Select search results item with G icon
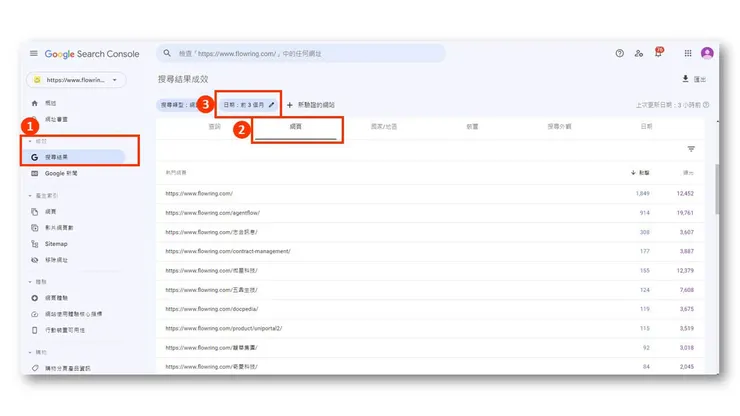 pyautogui.click(x=74, y=157)
